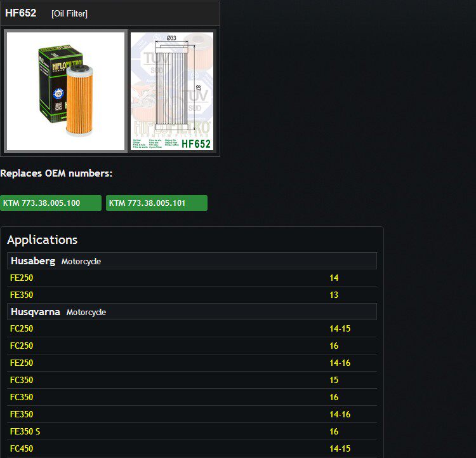Open the HF652 oil filter product photo
476x458 pixels.
tap(65, 91)
